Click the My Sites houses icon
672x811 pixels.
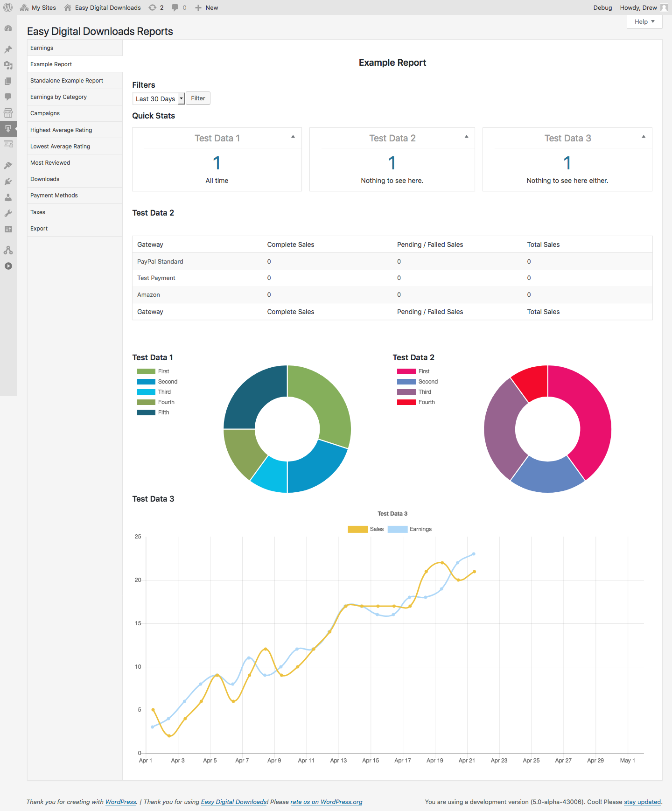click(24, 7)
